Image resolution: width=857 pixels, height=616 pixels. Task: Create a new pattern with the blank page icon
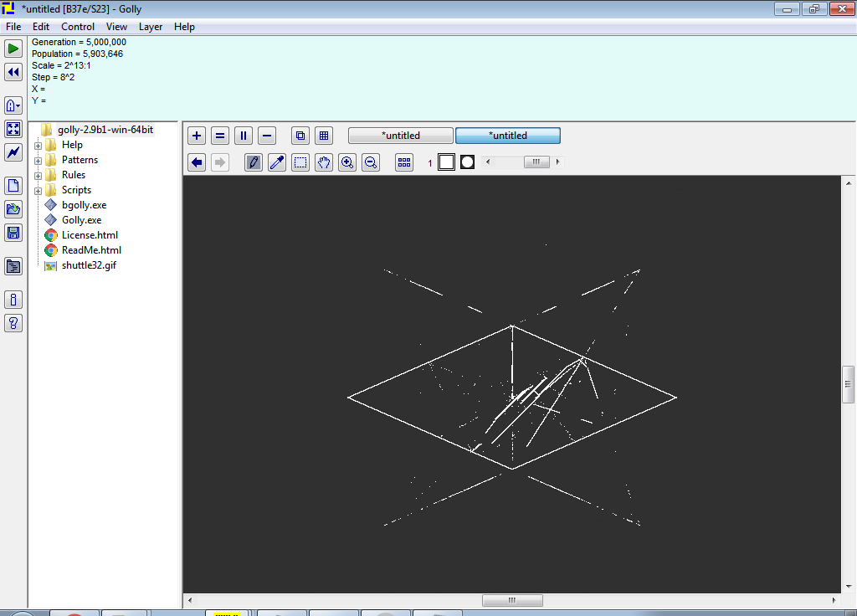tap(13, 186)
